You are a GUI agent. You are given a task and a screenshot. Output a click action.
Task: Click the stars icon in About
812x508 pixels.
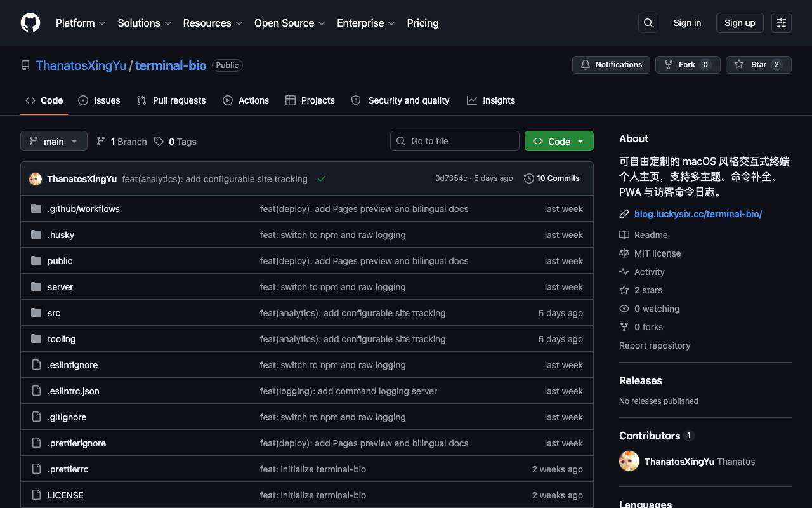[x=624, y=290]
